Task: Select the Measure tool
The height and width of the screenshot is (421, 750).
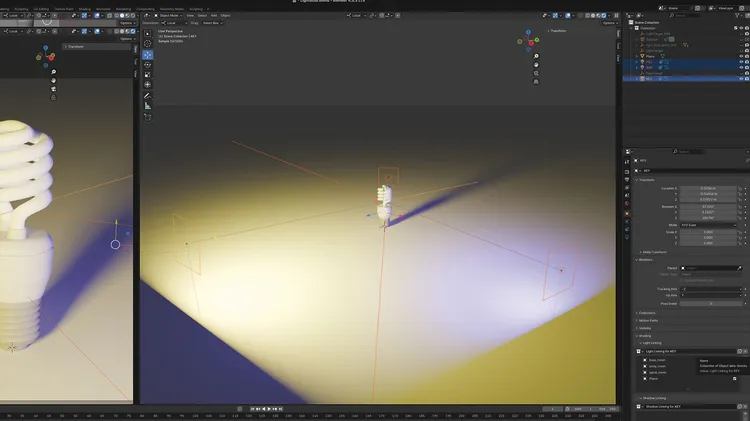Action: 148,105
